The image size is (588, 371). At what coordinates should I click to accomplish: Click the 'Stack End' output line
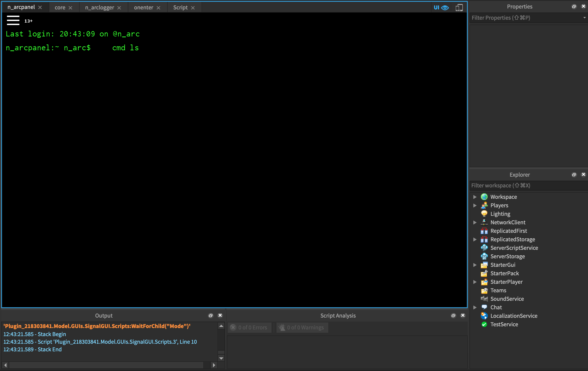tap(32, 350)
